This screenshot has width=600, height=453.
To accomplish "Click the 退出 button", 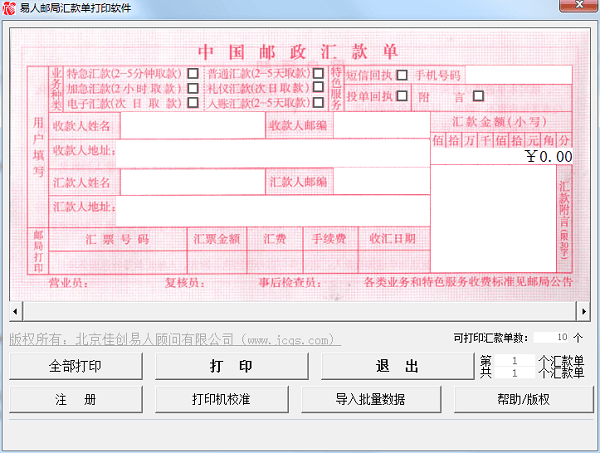I will pyautogui.click(x=398, y=366).
